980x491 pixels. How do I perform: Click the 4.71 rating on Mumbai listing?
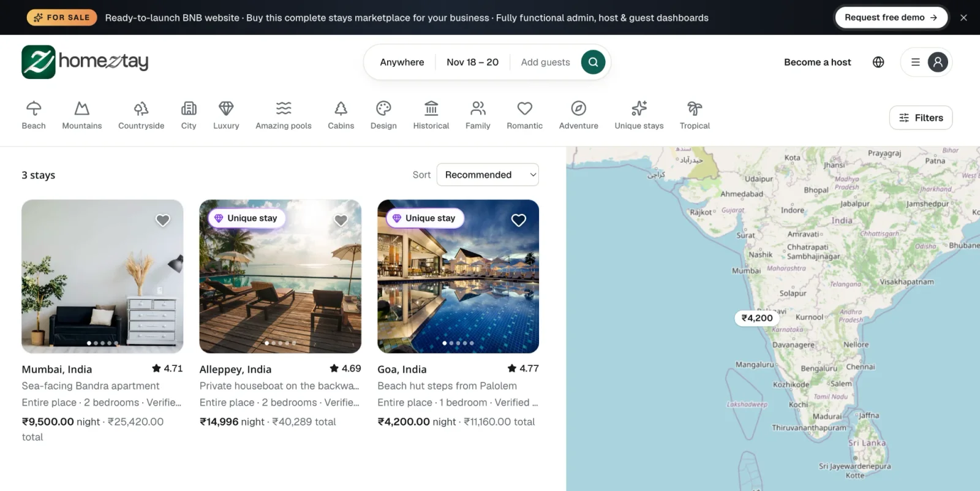(167, 368)
